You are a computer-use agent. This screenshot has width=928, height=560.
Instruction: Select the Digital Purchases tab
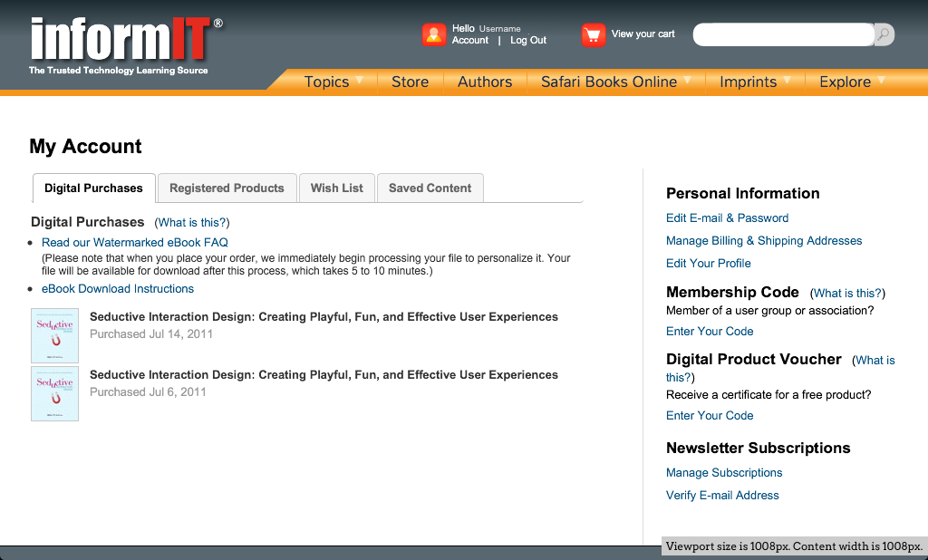[93, 188]
